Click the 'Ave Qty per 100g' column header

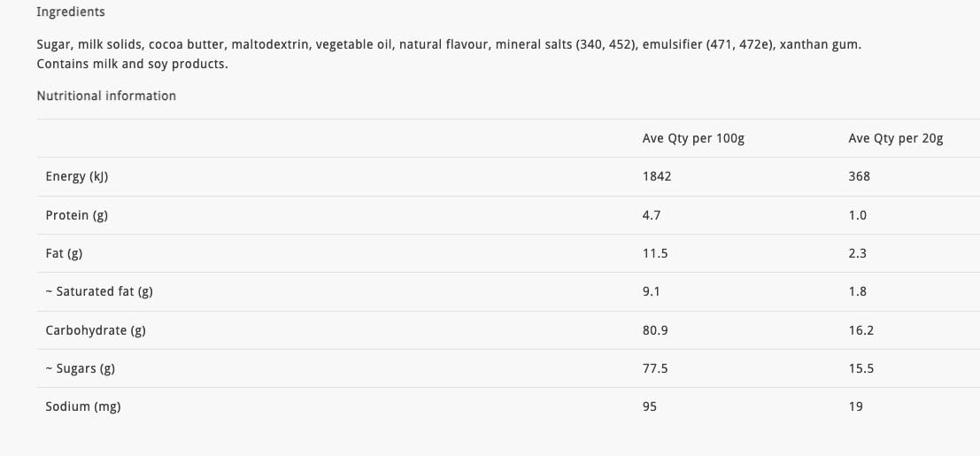tap(692, 138)
